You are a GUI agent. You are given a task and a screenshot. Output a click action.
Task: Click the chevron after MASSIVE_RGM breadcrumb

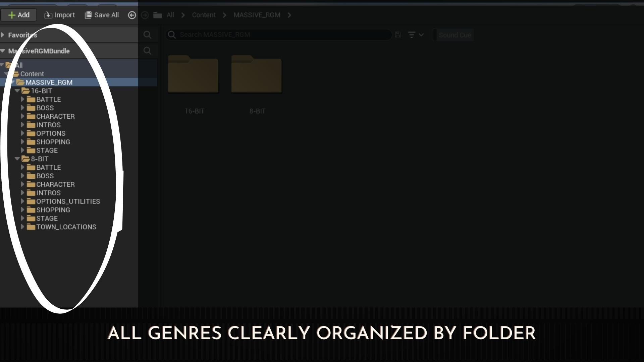289,15
